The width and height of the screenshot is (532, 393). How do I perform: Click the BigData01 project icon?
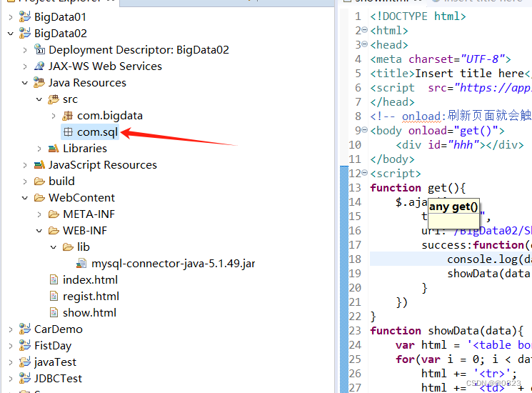(x=25, y=16)
